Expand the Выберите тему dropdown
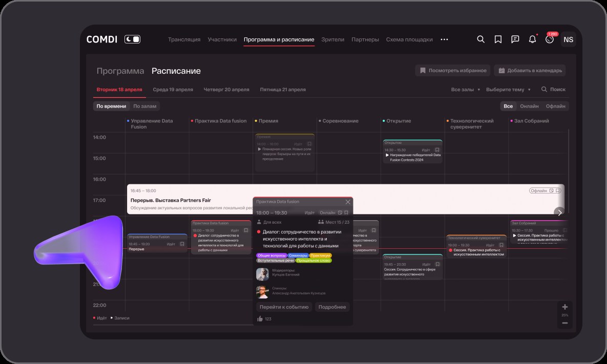This screenshot has width=607, height=364. tap(508, 90)
